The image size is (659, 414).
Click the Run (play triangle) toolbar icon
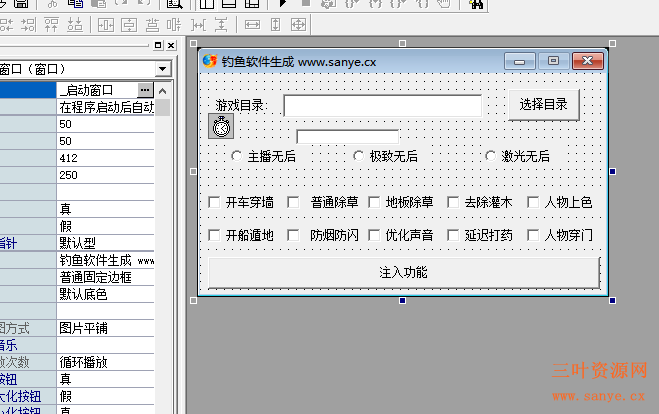point(283,3)
